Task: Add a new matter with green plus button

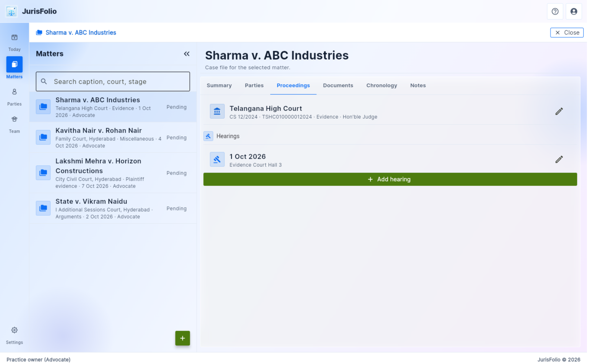Action: (183, 338)
